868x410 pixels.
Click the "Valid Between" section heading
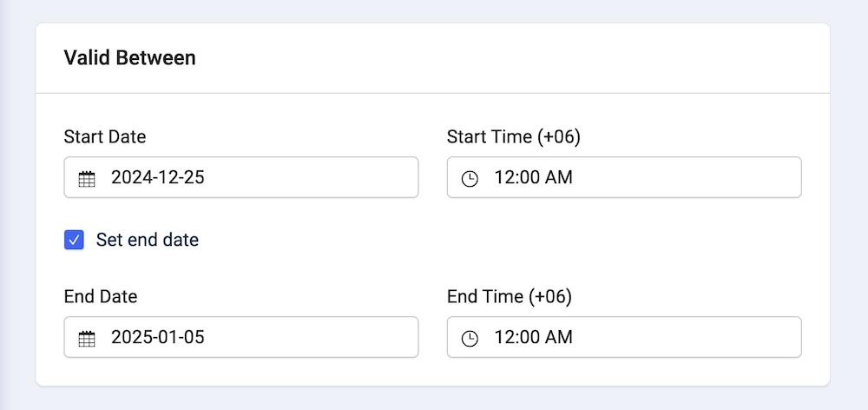click(x=130, y=58)
